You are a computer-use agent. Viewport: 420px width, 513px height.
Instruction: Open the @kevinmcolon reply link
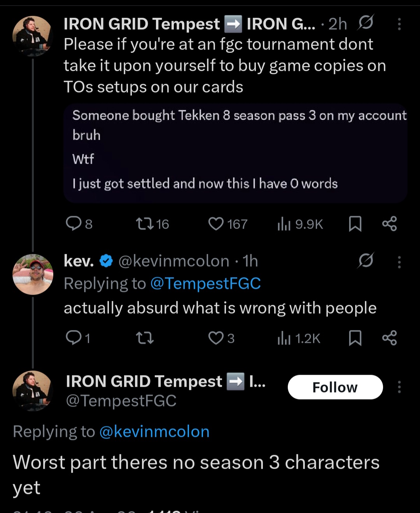pos(154,431)
